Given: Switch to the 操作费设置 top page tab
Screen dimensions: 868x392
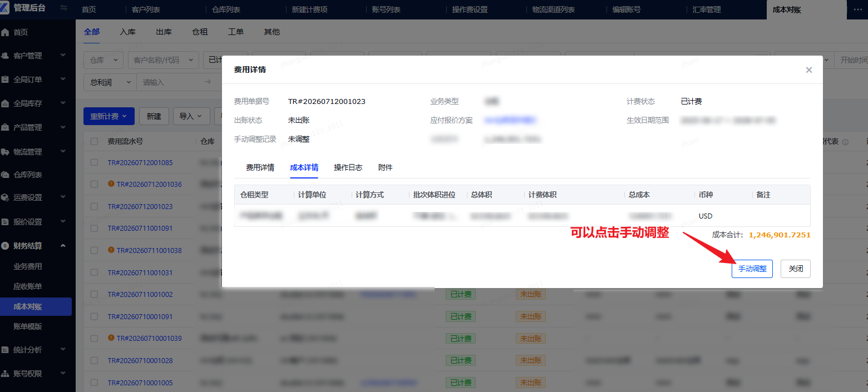Looking at the screenshot, I should click(x=470, y=9).
